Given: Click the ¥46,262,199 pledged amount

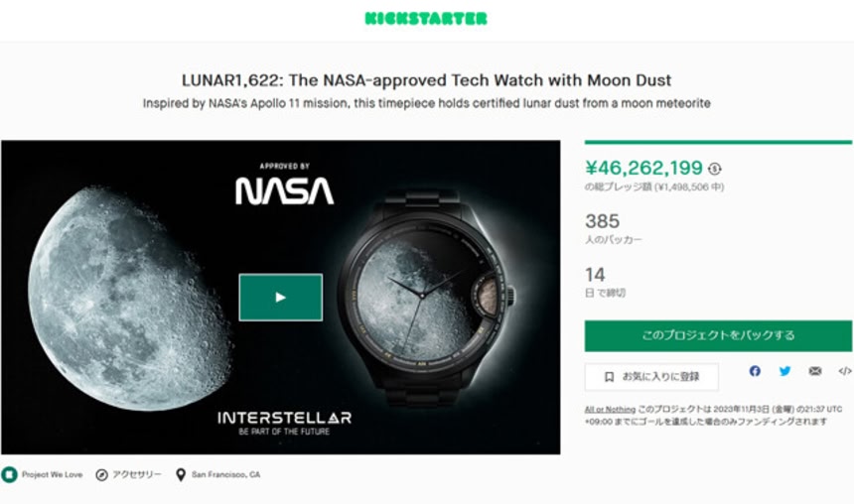Looking at the screenshot, I should [643, 168].
